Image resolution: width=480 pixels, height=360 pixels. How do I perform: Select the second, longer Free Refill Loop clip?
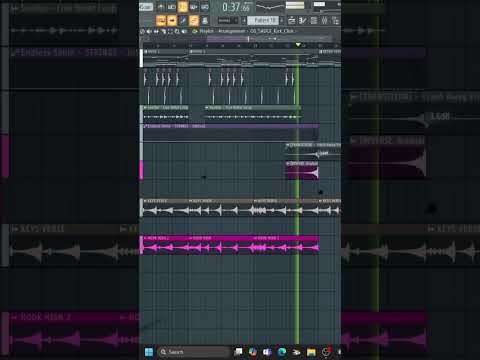click(x=253, y=113)
